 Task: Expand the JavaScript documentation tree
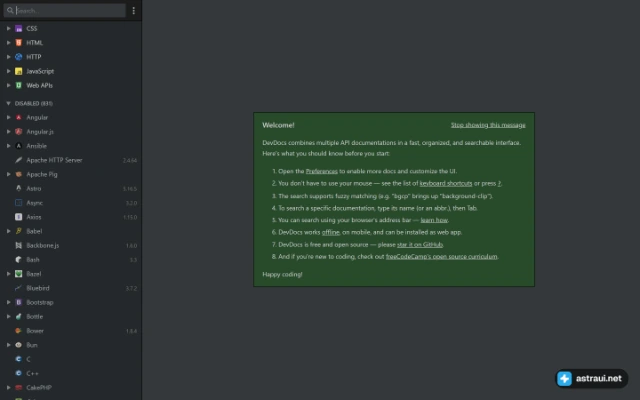tap(8, 71)
